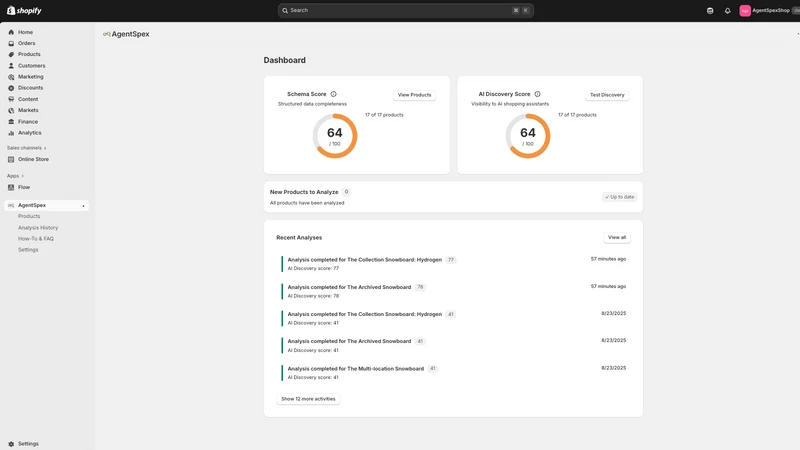Expand the Apps section chevron
This screenshot has width=800, height=450.
[22, 176]
